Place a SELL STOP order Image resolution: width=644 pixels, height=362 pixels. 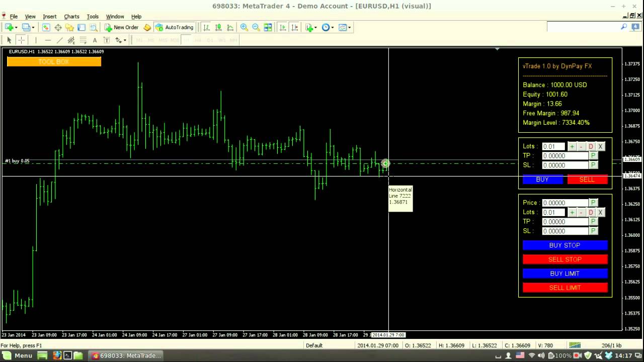click(565, 259)
